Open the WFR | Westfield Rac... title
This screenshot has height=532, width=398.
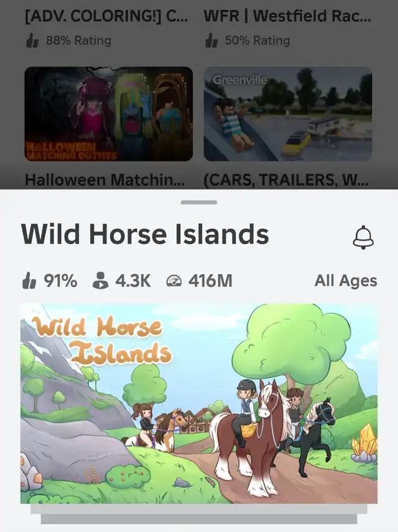click(x=287, y=16)
